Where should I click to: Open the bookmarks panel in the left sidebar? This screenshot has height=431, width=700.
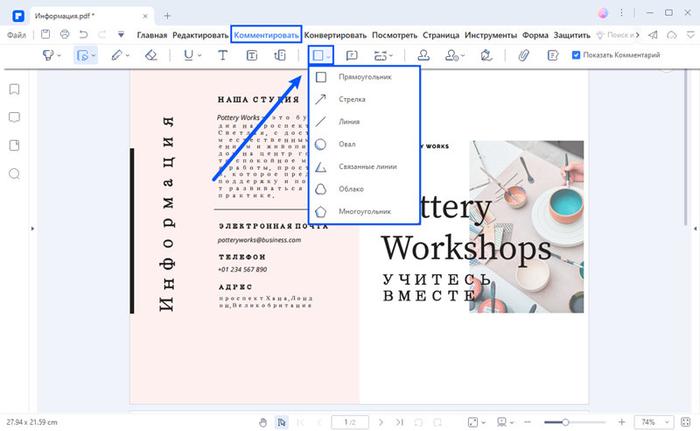15,89
